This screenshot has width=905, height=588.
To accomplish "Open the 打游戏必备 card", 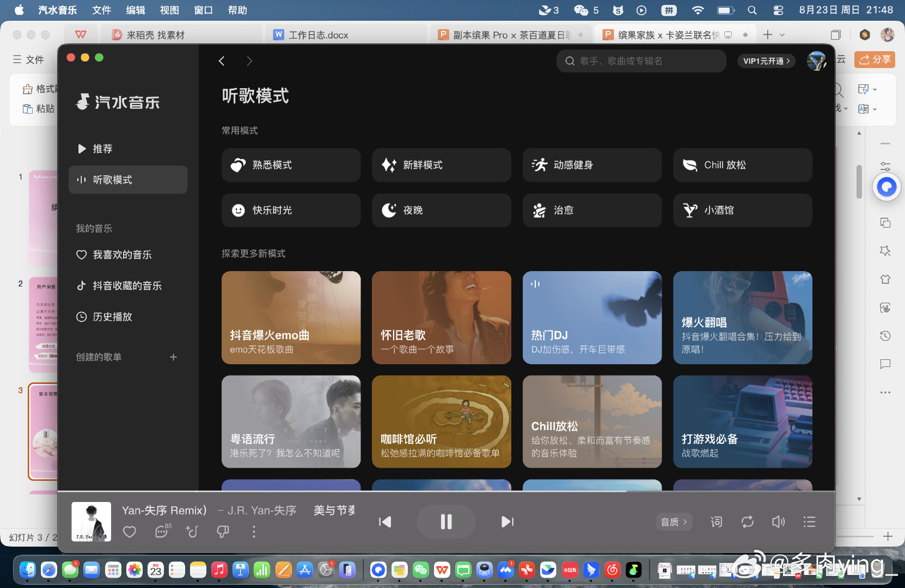I will 742,421.
